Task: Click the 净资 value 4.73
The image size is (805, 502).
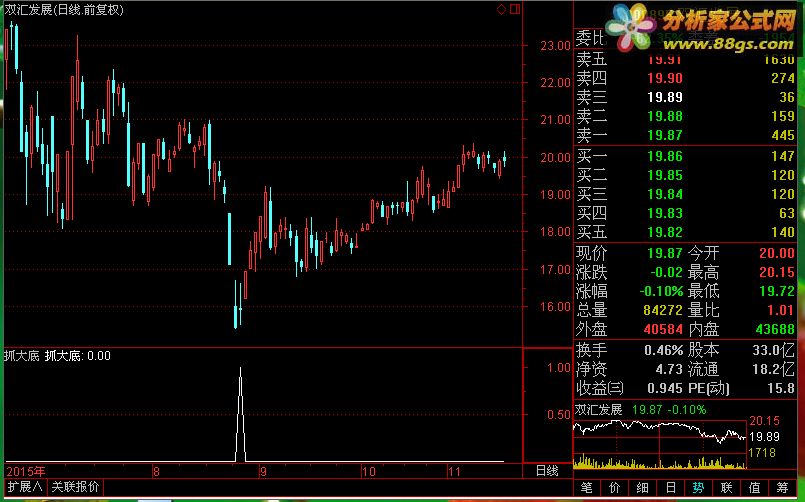Action: point(669,369)
